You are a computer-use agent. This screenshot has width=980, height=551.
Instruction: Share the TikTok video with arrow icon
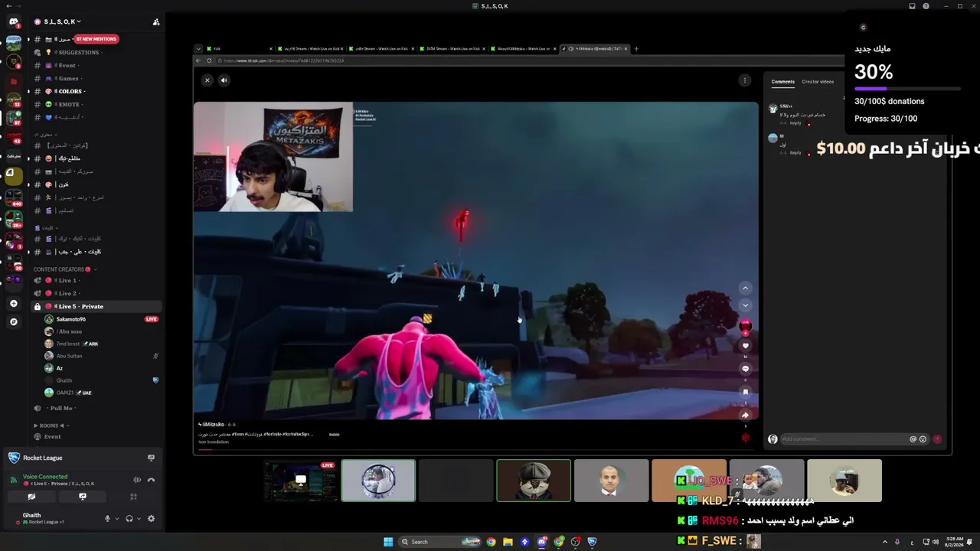pyautogui.click(x=746, y=416)
